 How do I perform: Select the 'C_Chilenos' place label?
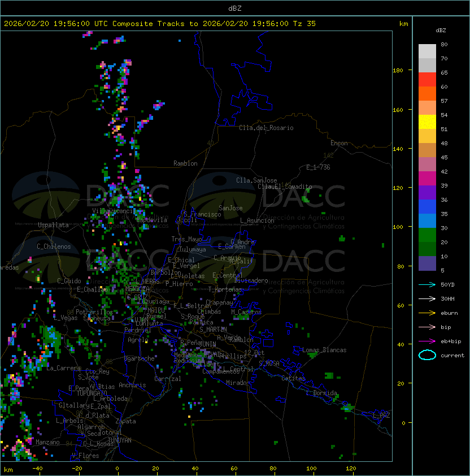click(54, 246)
